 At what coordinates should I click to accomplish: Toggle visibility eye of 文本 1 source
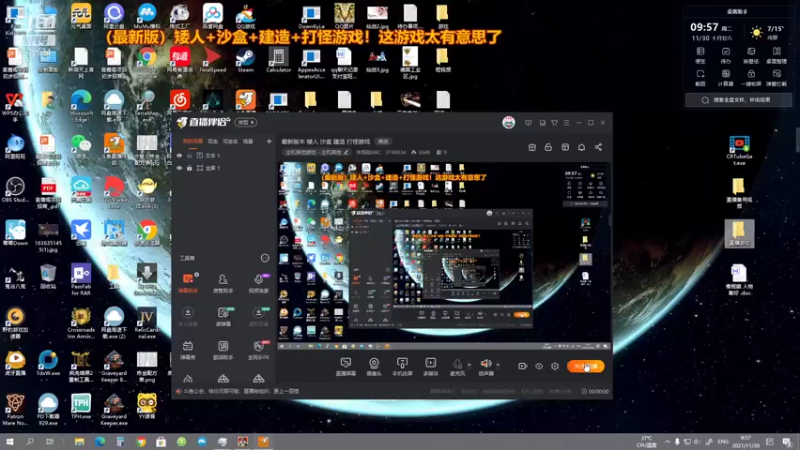179,156
